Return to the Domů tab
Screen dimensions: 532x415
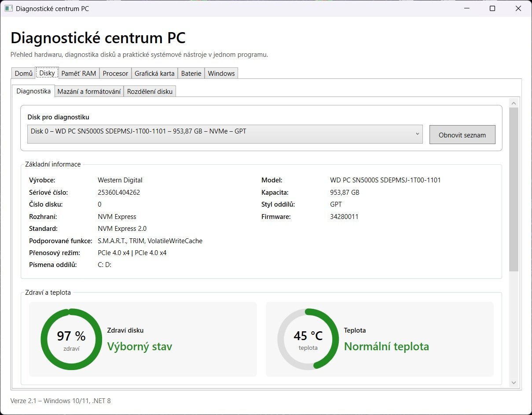[24, 73]
